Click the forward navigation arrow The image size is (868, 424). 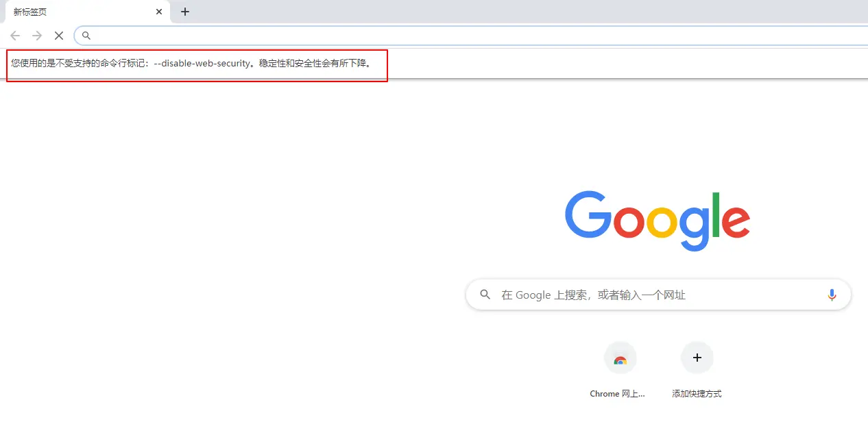click(x=37, y=36)
